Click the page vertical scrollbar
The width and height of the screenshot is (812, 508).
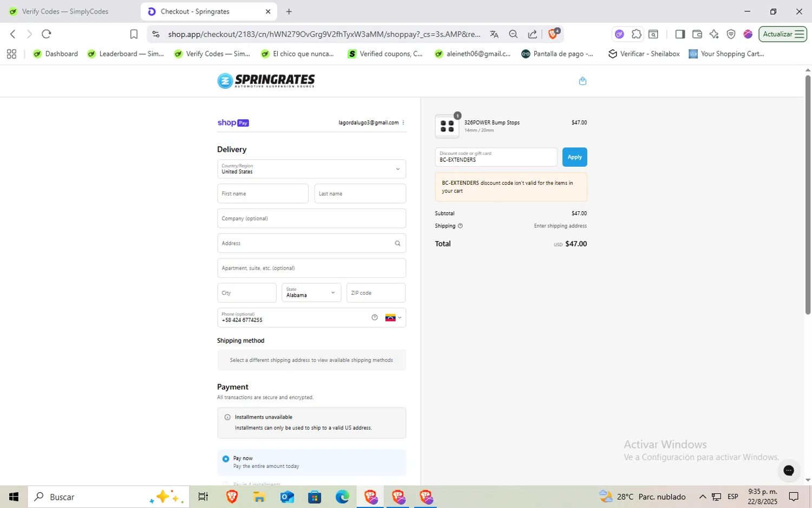[808, 195]
